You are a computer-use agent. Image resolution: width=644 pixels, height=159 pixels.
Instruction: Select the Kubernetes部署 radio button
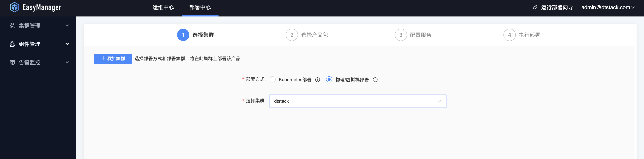[273, 79]
